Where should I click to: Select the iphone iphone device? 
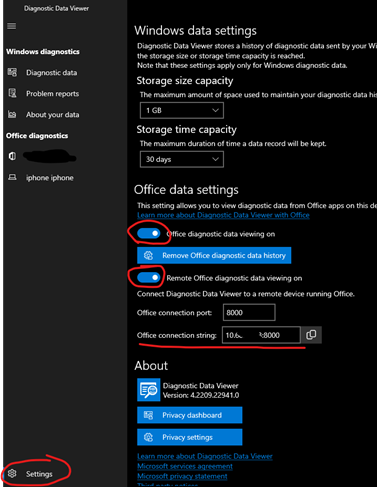(50, 178)
